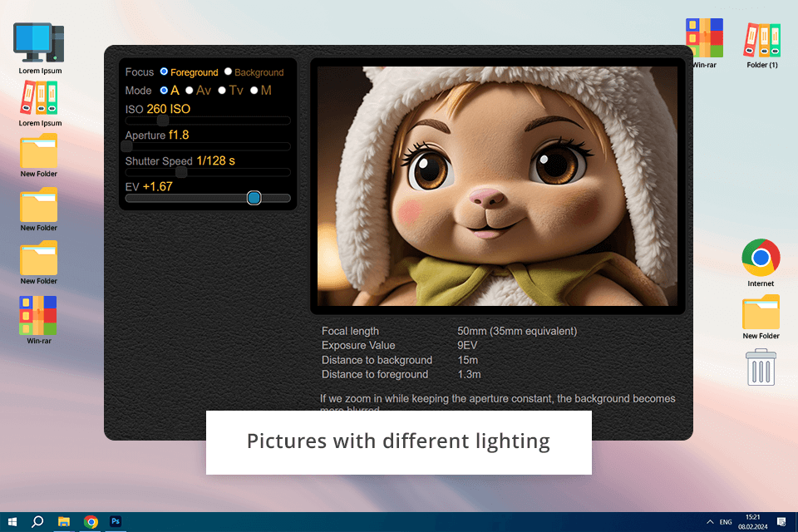
Task: Click the 'Pictures with different lighting' caption
Action: coord(398,441)
